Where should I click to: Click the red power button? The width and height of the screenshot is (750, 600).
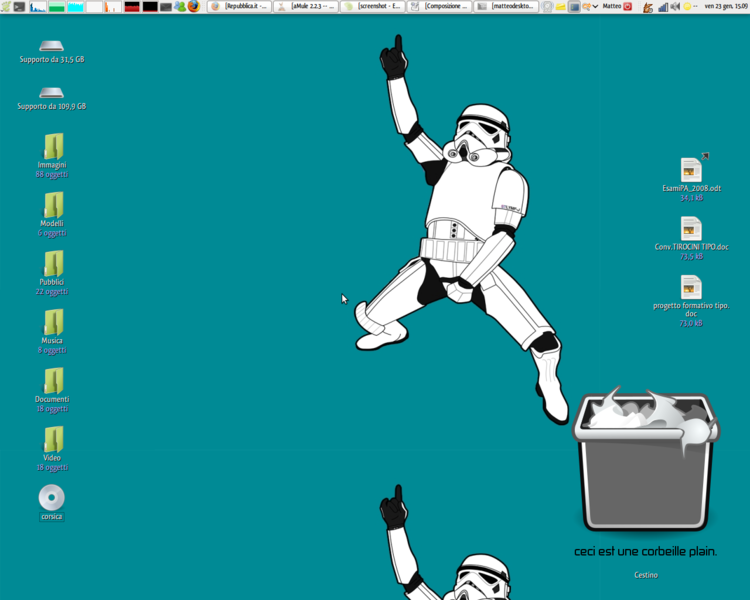click(628, 6)
